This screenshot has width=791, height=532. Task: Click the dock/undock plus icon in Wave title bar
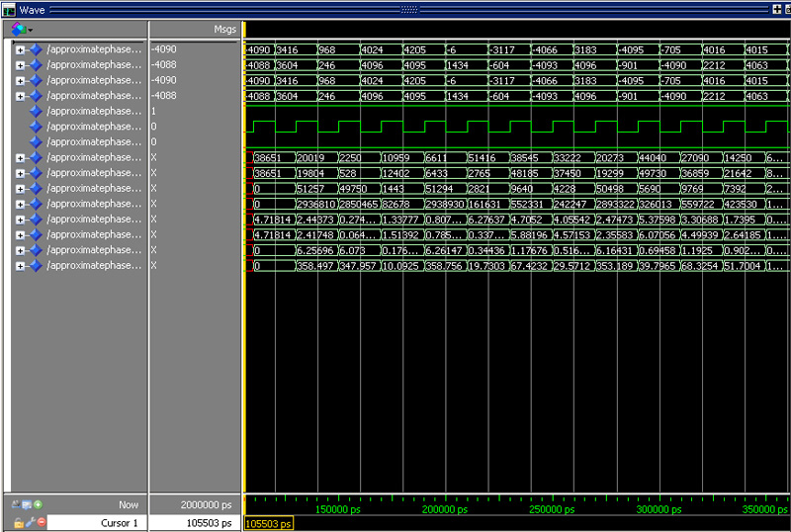(x=777, y=9)
